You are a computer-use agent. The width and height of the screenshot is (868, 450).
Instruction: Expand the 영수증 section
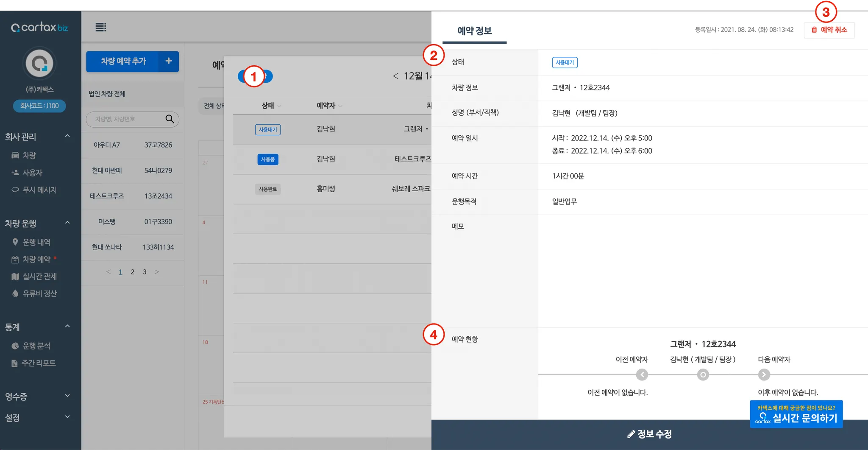(x=67, y=396)
